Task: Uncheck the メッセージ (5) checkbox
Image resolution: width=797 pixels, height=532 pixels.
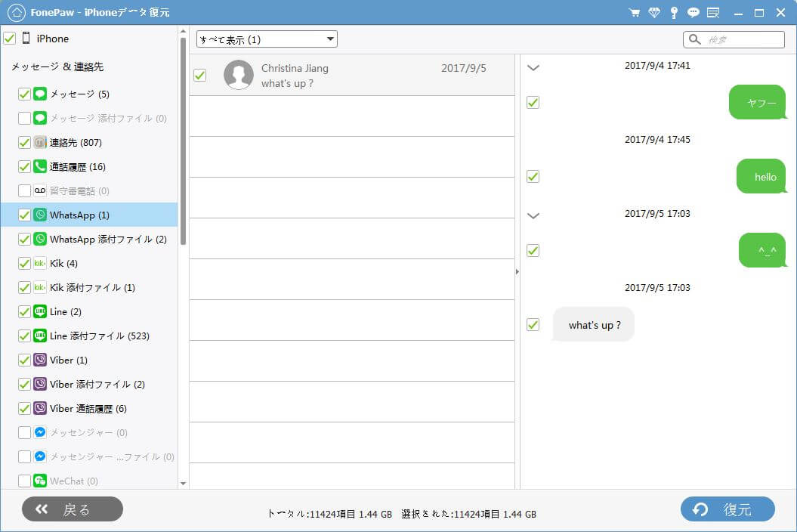Action: click(24, 94)
